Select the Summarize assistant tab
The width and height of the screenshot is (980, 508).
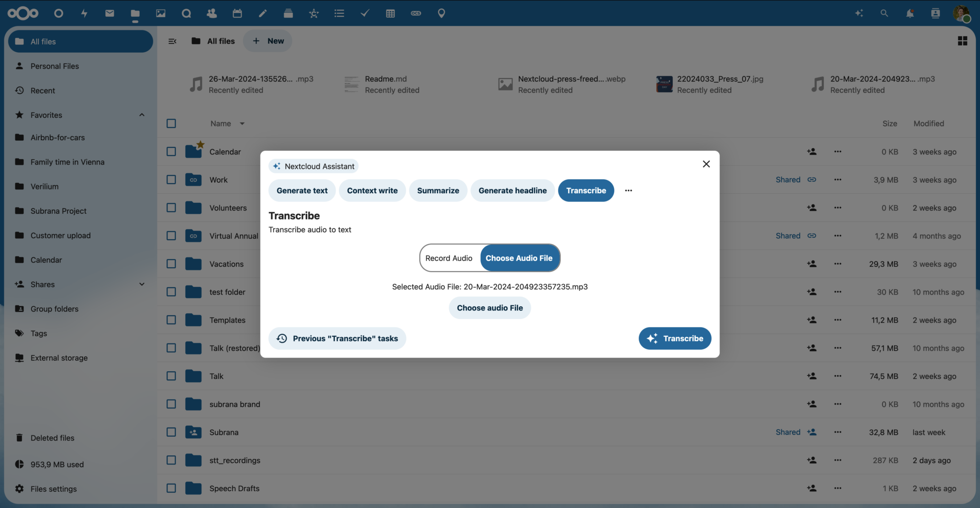(x=437, y=190)
